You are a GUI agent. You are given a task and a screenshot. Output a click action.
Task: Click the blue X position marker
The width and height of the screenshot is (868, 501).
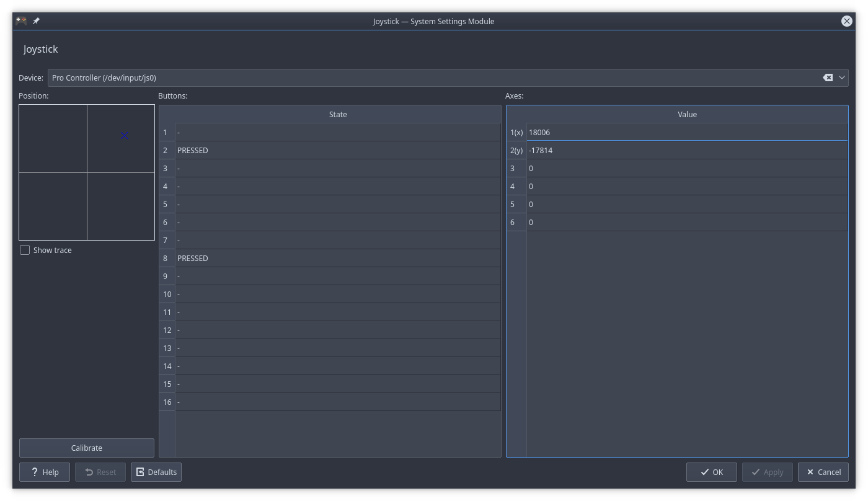124,135
